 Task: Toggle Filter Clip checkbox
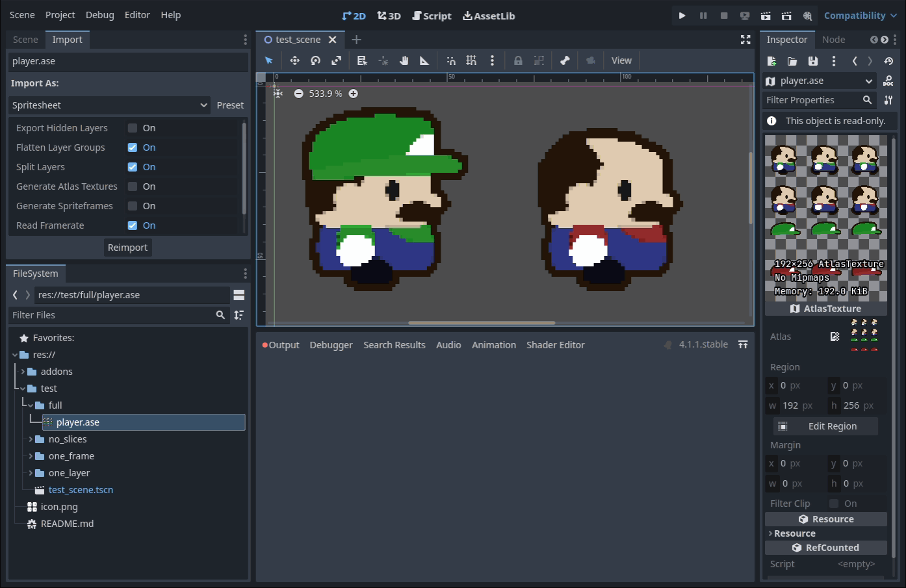(834, 504)
